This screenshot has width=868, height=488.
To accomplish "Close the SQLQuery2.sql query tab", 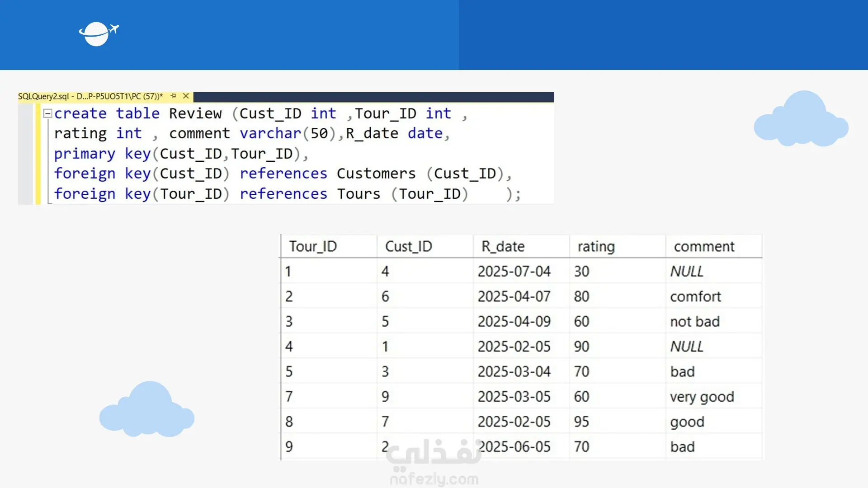I will tap(186, 96).
